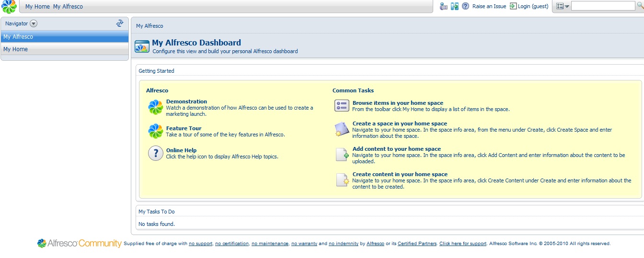
Task: Click the magnifying glass search icon
Action: pos(640,6)
